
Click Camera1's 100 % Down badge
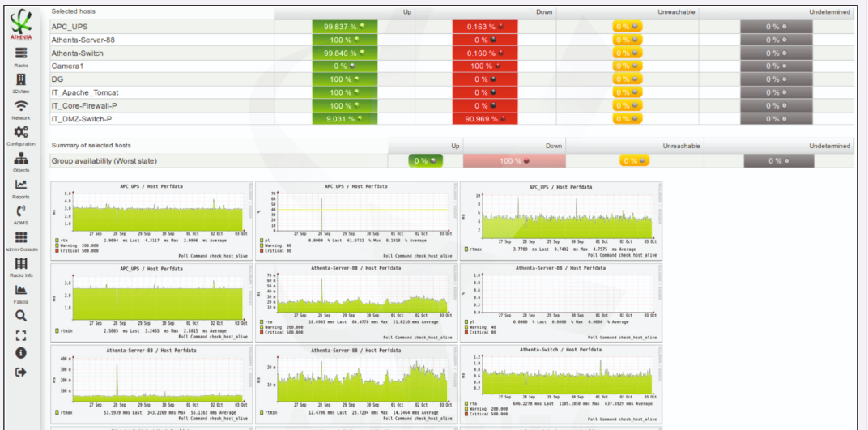pos(485,66)
